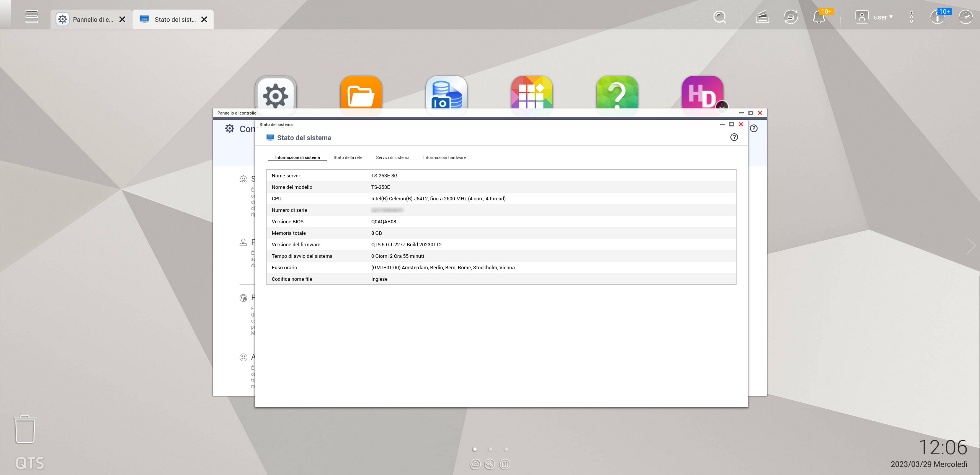Image resolution: width=980 pixels, height=475 pixels.
Task: Minimize the Pannello di controllo window
Action: click(x=742, y=113)
